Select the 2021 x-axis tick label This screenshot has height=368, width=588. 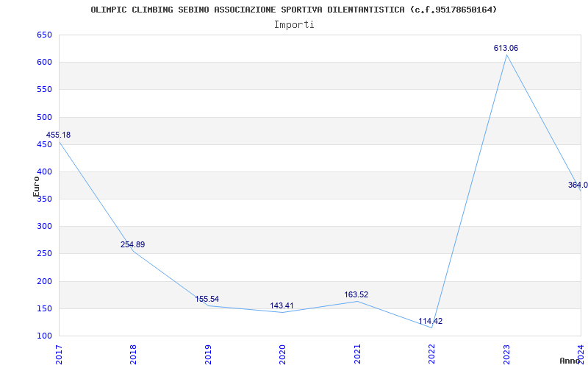coord(357,353)
